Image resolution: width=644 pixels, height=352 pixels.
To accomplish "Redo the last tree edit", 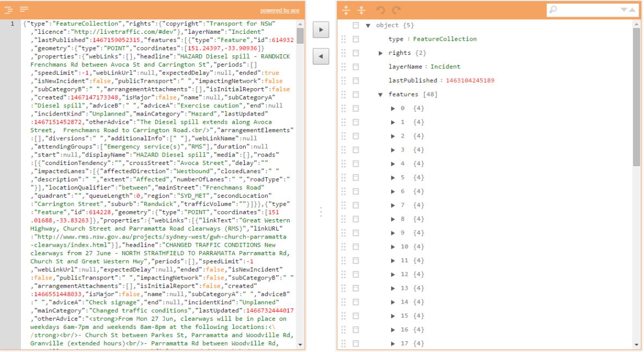I will [x=396, y=9].
